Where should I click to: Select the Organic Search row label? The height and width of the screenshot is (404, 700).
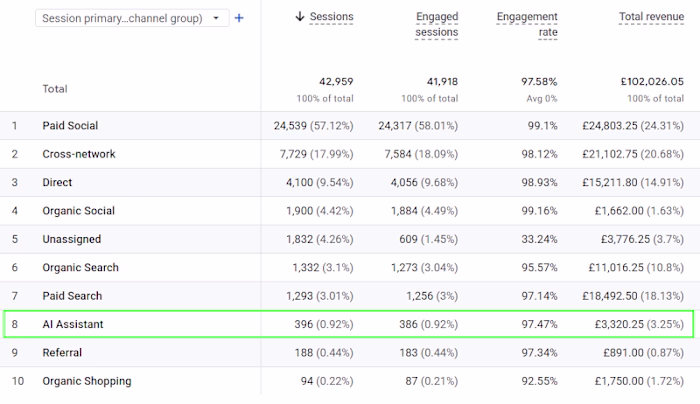click(x=81, y=267)
